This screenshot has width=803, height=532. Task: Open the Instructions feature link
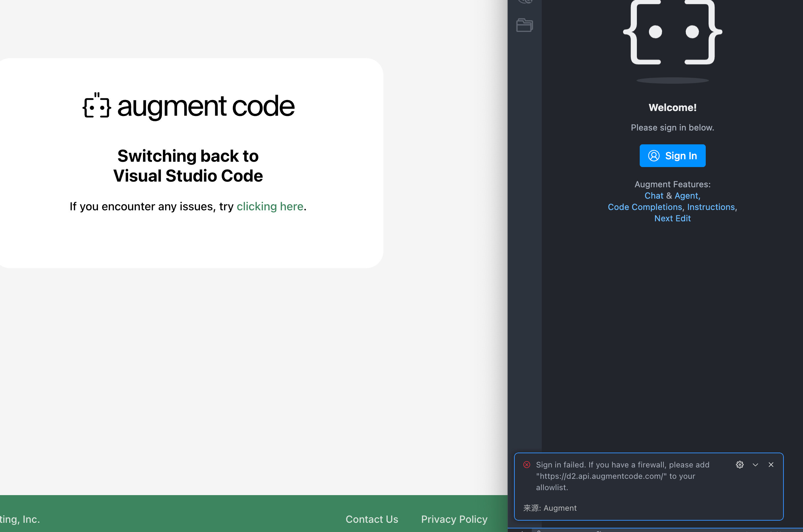pyautogui.click(x=712, y=207)
